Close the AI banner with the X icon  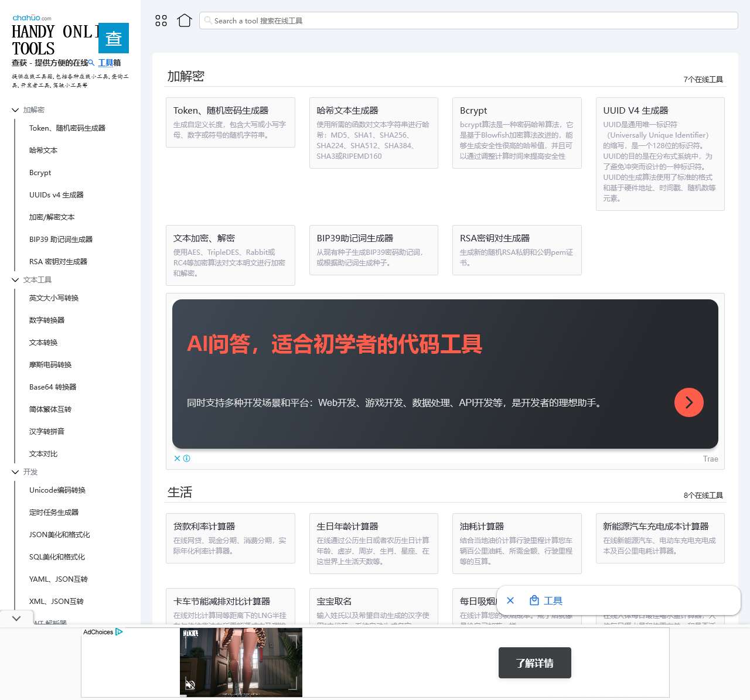(x=177, y=459)
